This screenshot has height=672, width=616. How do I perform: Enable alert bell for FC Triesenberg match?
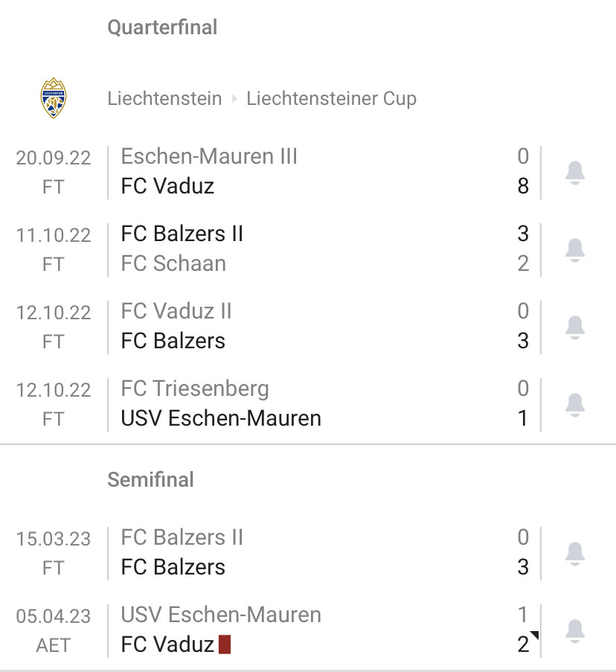point(575,405)
